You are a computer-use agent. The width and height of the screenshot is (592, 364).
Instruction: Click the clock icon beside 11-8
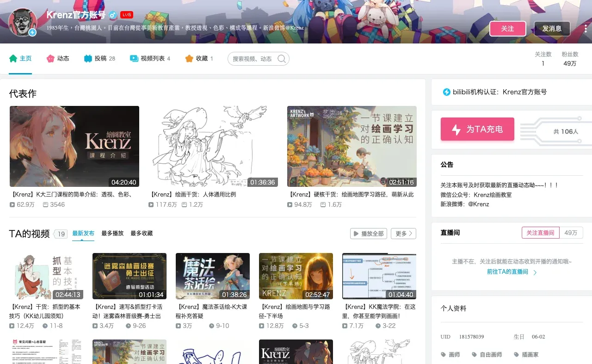[45, 326]
